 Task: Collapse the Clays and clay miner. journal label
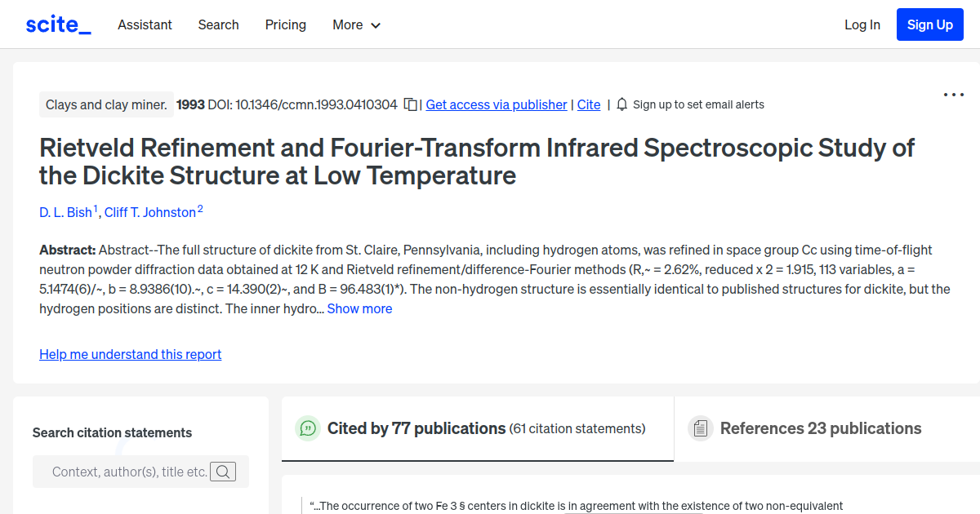point(106,104)
